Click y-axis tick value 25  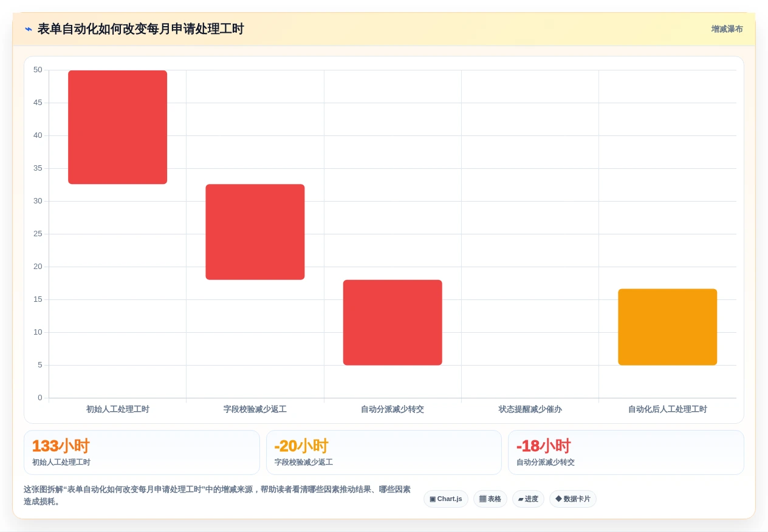38,234
